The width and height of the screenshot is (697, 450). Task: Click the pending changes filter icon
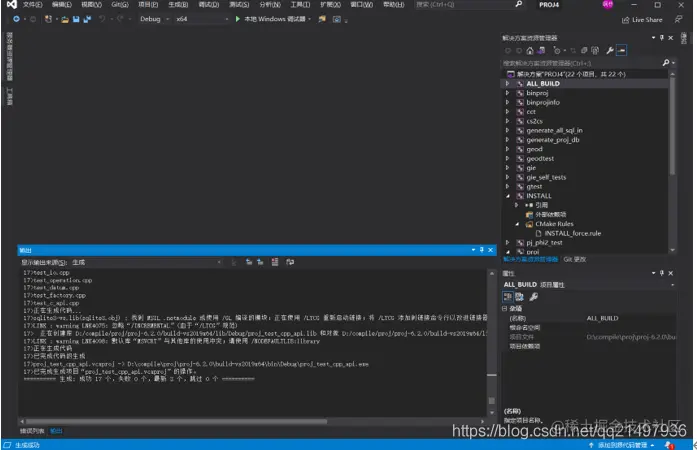(557, 51)
